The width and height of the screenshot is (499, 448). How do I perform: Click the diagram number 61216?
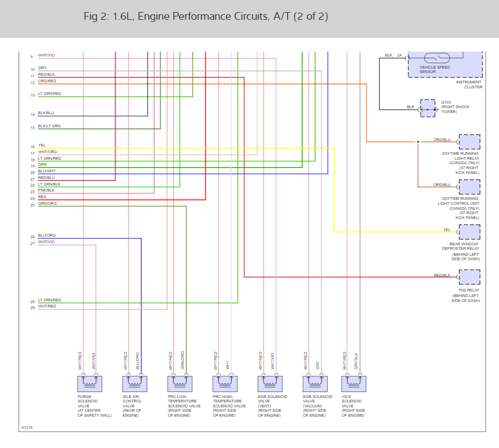tap(27, 427)
